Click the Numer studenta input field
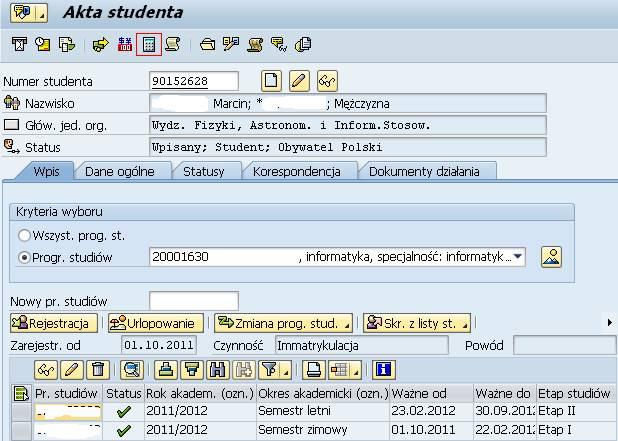Viewport: 618px width, 441px height. [194, 81]
